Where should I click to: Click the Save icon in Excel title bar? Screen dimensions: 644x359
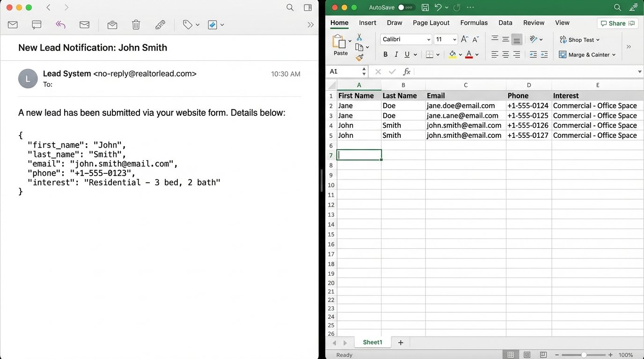coord(425,7)
